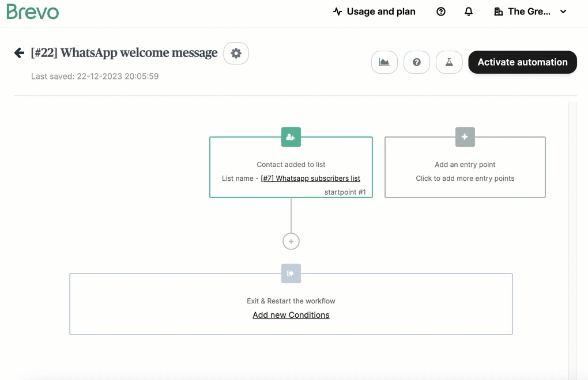Click the back arrow beside workflow title

pyautogui.click(x=19, y=53)
